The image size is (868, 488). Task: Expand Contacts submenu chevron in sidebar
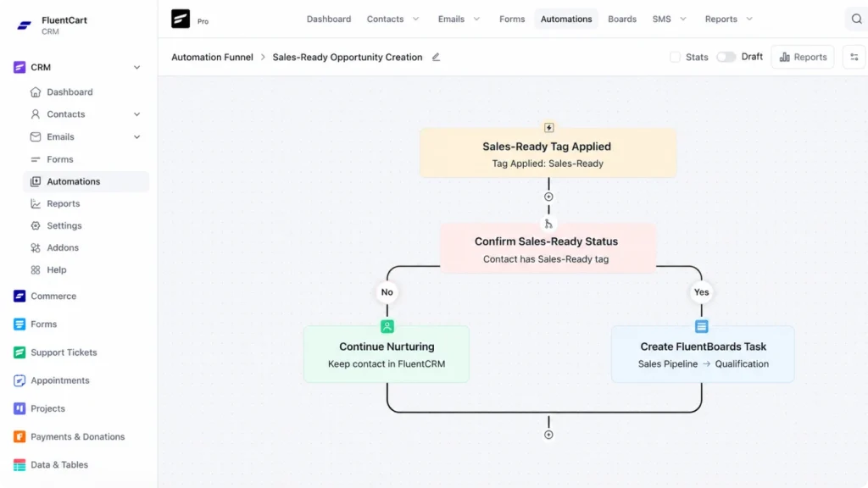click(x=136, y=114)
